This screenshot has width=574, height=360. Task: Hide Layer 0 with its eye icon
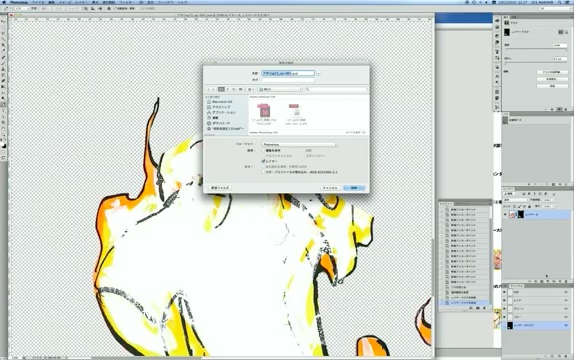[x=506, y=214]
